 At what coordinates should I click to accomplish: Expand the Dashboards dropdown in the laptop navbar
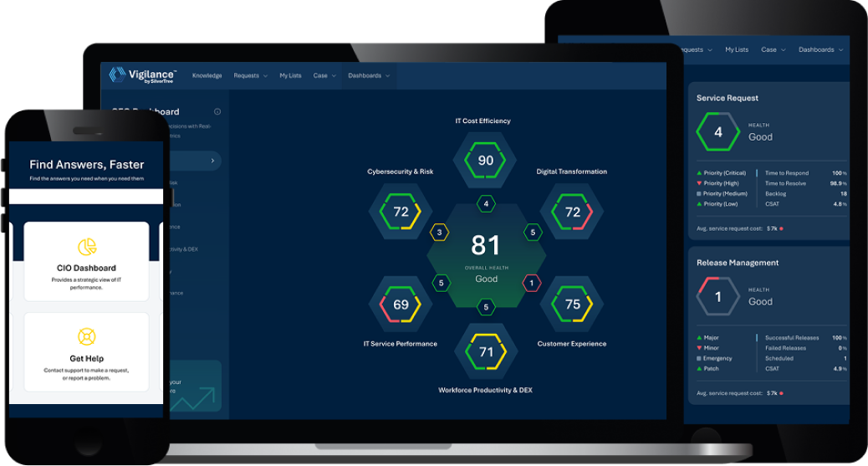(x=370, y=75)
